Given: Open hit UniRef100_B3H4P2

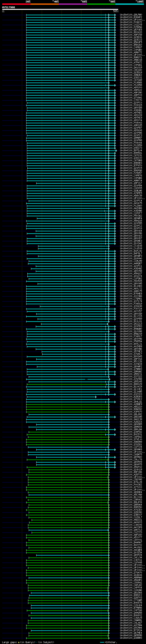Looking at the screenshot, I should click(x=131, y=17).
